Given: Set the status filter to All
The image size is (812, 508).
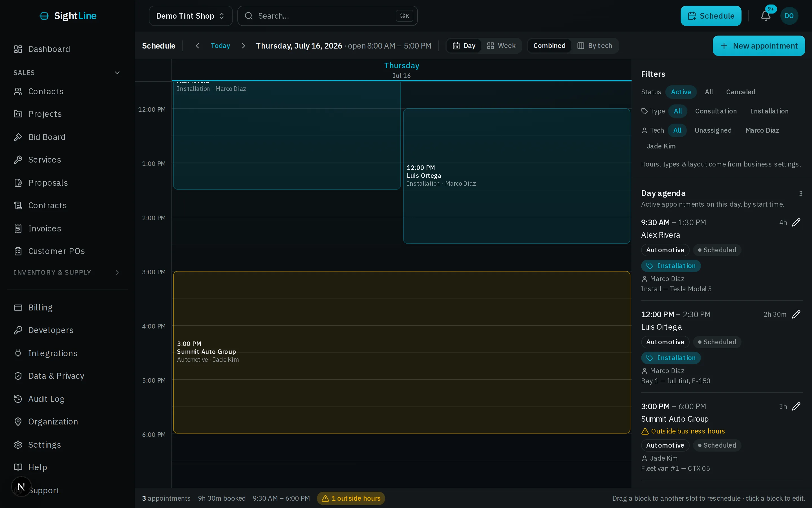Looking at the screenshot, I should 709,92.
